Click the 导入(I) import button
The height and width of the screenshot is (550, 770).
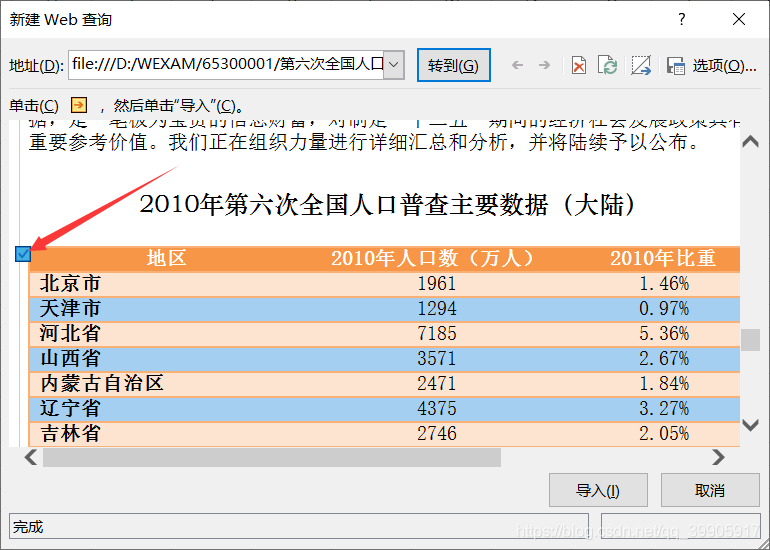(598, 490)
